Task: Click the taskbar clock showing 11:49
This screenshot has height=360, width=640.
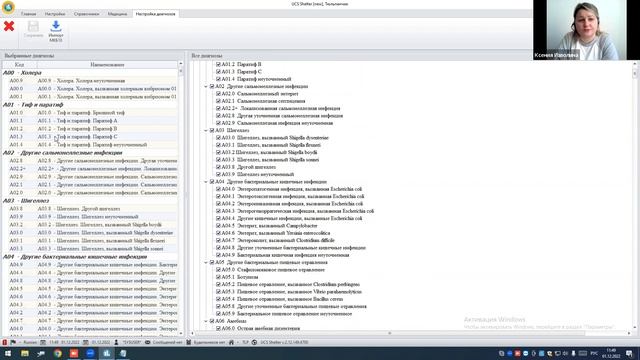Action: pos(611,353)
